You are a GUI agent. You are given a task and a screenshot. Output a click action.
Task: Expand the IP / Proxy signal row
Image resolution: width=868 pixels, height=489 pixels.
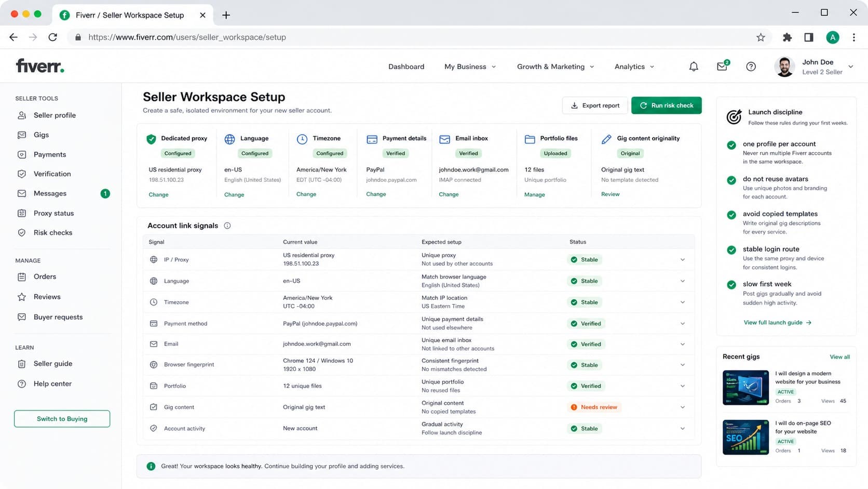pyautogui.click(x=682, y=259)
